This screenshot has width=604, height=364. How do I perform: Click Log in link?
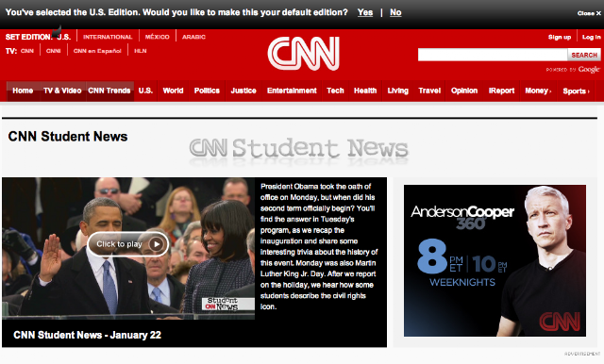coord(592,37)
